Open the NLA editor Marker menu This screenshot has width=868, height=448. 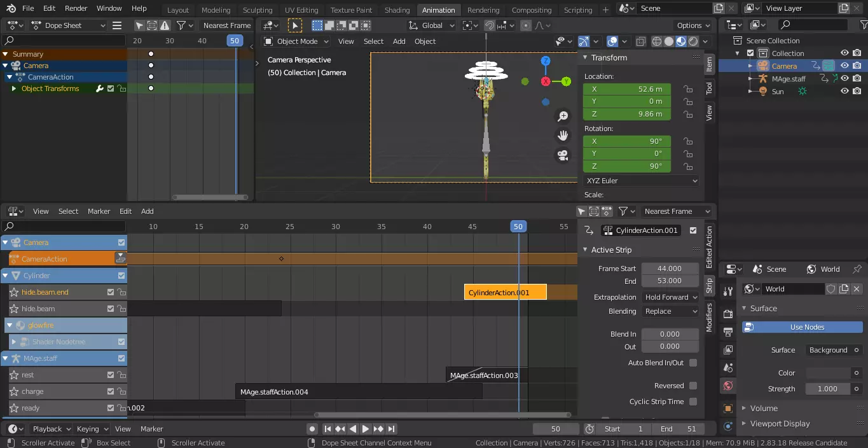99,211
